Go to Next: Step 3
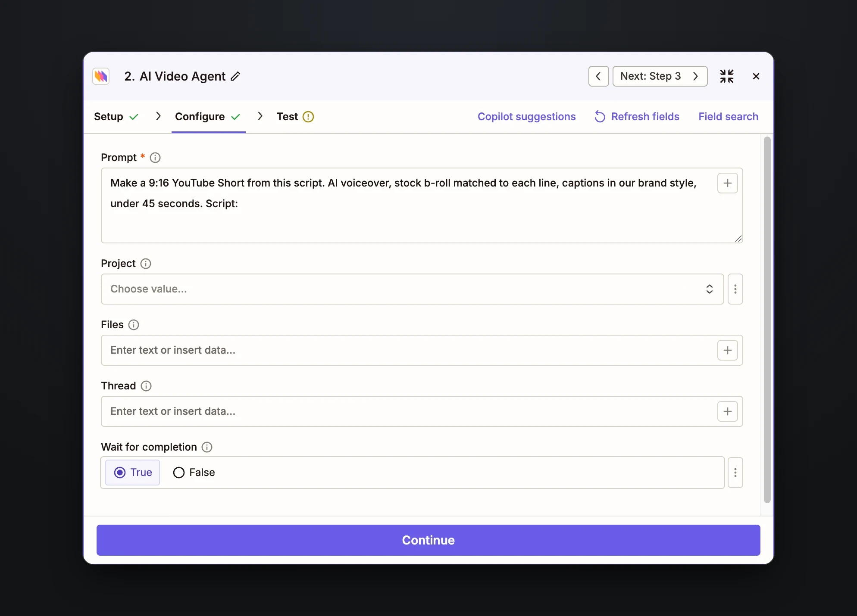This screenshot has height=616, width=857. point(660,76)
